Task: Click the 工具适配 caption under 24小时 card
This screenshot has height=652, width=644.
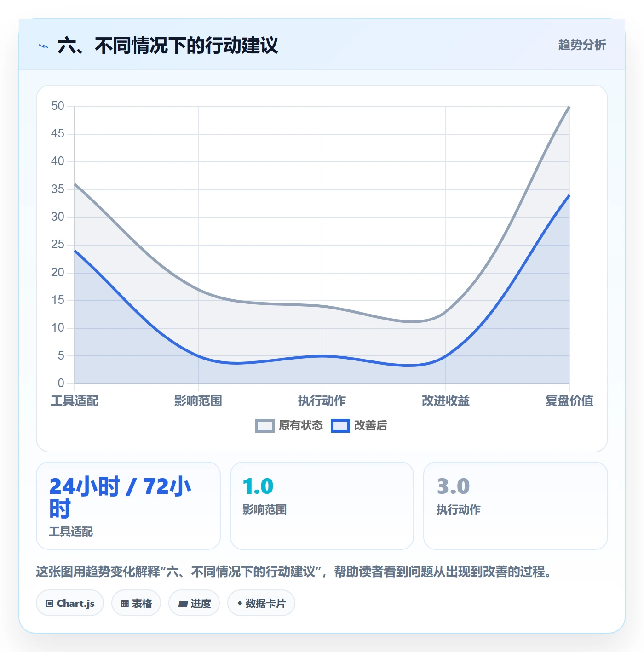Action: coord(71,532)
